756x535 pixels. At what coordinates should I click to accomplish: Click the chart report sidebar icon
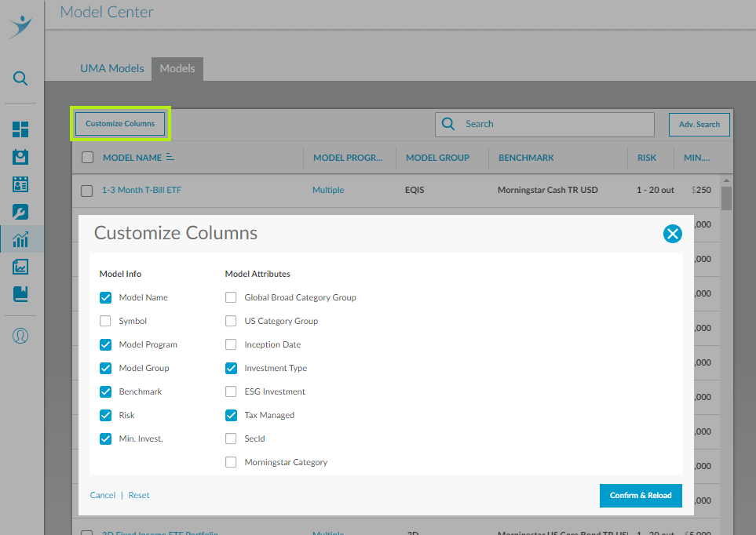[20, 267]
